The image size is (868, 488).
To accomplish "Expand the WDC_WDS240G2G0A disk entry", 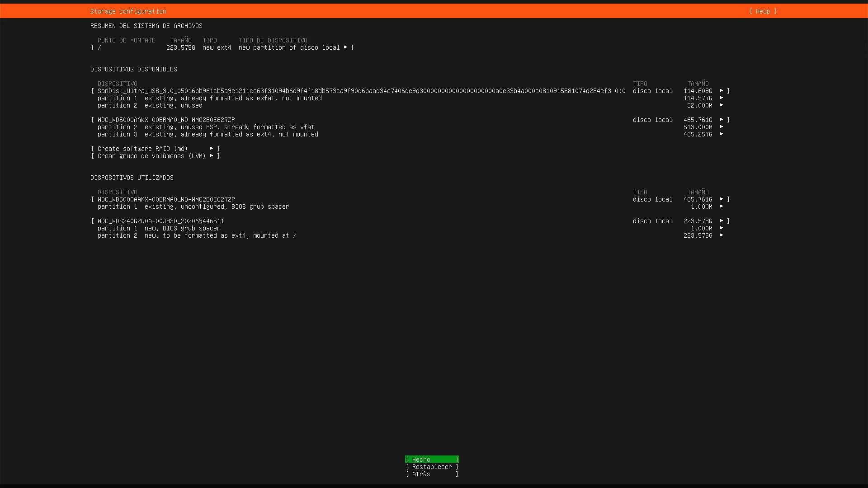I will click(722, 221).
